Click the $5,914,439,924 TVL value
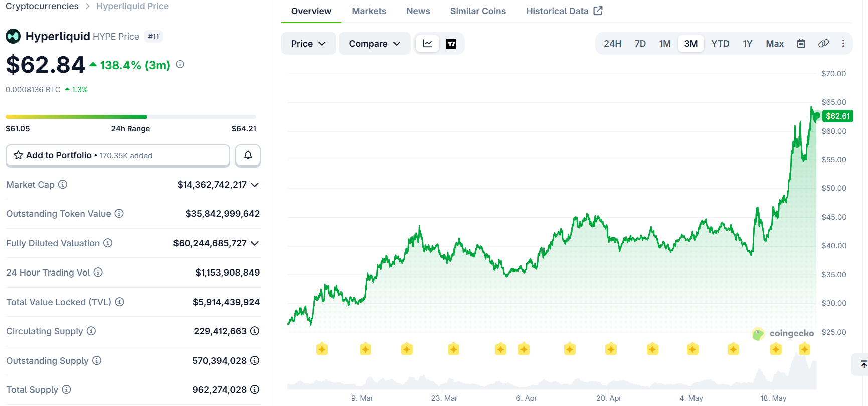This screenshot has width=868, height=406. pos(226,302)
